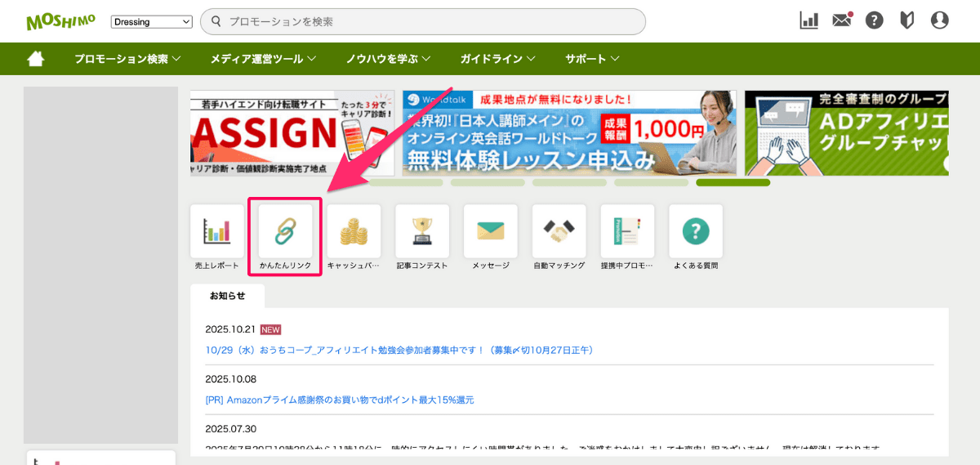Open the 自動マッチング handshake icon
This screenshot has width=980, height=465.
(559, 231)
